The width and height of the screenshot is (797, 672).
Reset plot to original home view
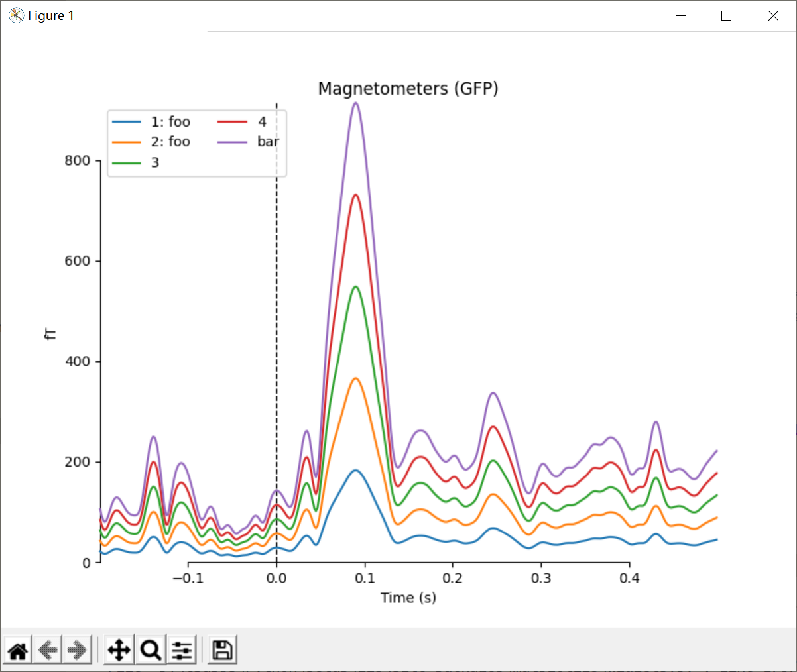(x=18, y=650)
